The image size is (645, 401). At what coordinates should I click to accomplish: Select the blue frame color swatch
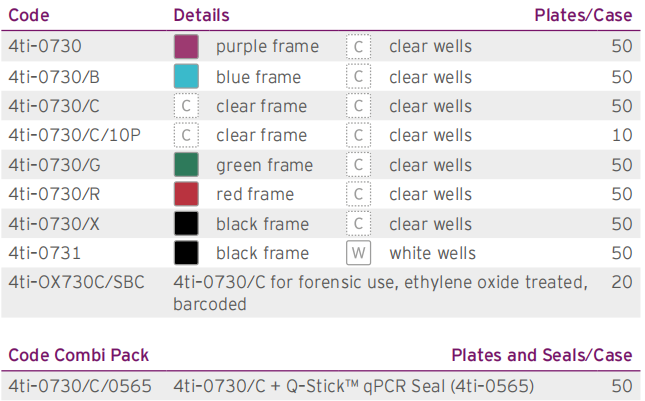click(186, 77)
